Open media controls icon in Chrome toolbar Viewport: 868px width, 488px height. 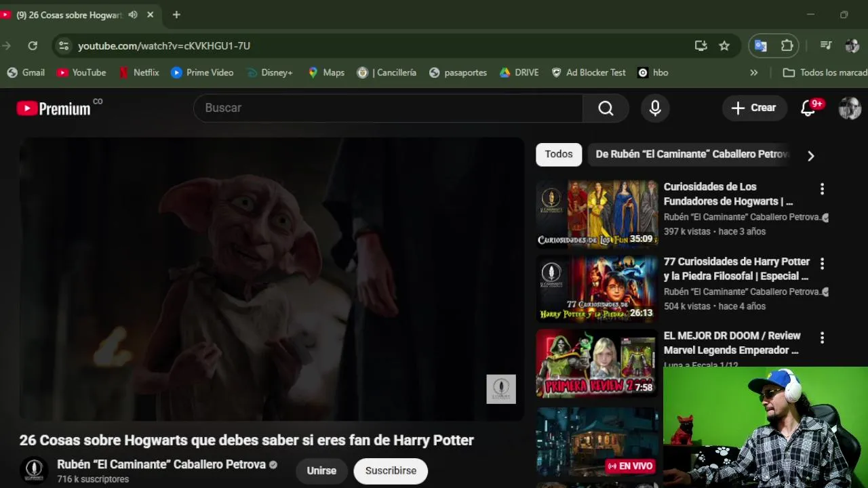pyautogui.click(x=826, y=45)
